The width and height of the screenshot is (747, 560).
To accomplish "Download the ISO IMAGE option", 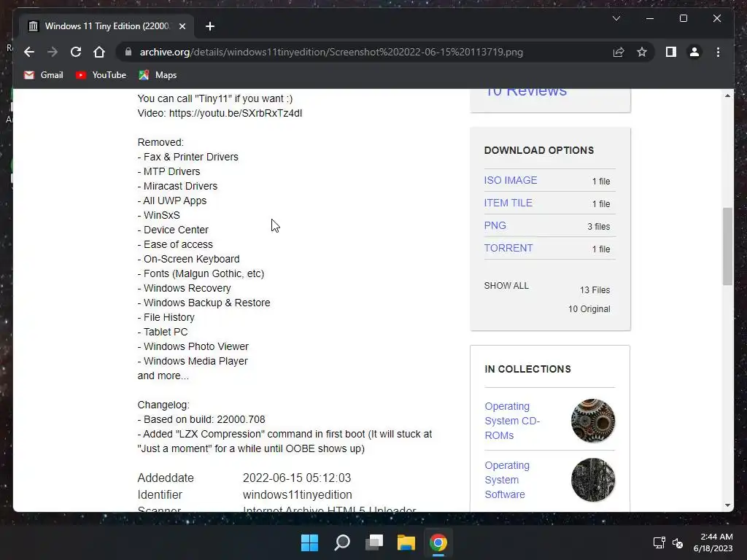I will 510,180.
